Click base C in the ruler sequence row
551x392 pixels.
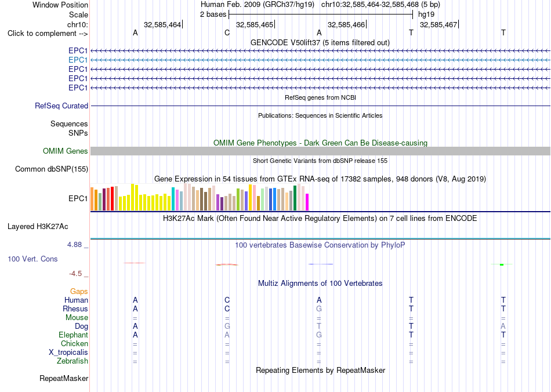[227, 32]
